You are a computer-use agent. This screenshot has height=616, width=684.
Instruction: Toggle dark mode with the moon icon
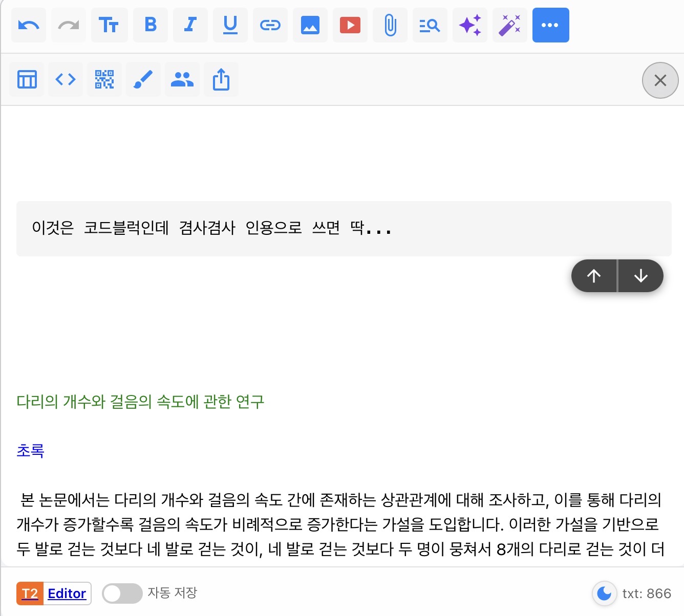click(604, 593)
